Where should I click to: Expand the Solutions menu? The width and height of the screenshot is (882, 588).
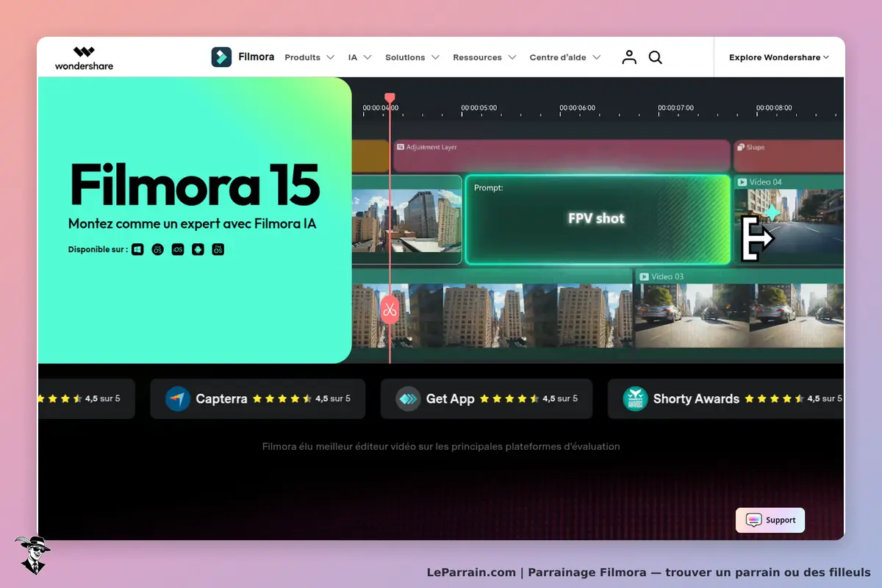coord(412,57)
